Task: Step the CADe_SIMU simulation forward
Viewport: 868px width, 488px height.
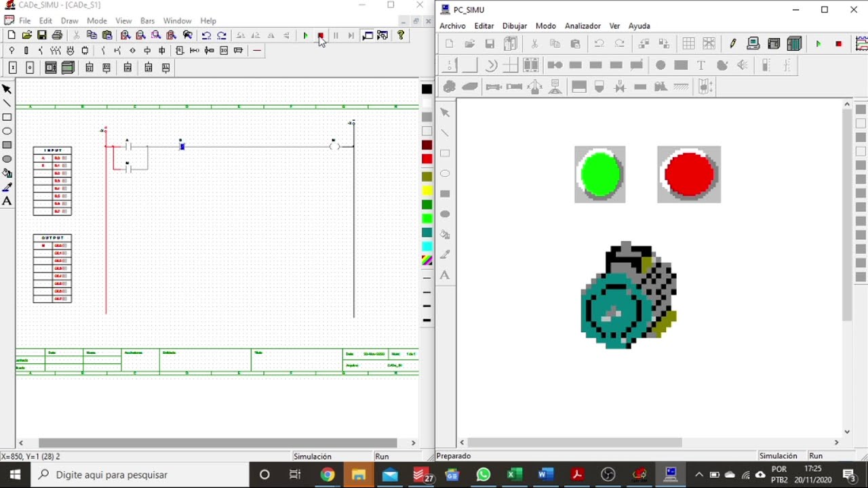Action: click(351, 35)
